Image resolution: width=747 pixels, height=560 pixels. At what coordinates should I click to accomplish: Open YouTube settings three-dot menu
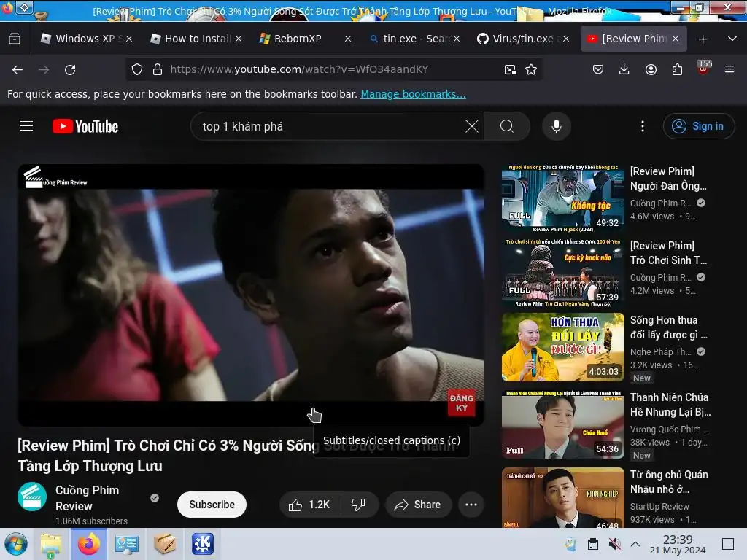click(642, 126)
